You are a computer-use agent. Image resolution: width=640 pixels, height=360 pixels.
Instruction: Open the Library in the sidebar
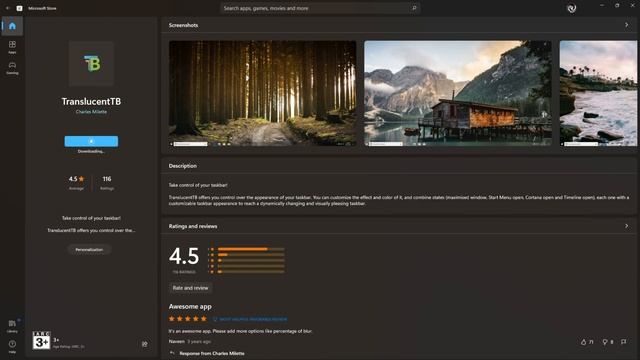[12, 326]
